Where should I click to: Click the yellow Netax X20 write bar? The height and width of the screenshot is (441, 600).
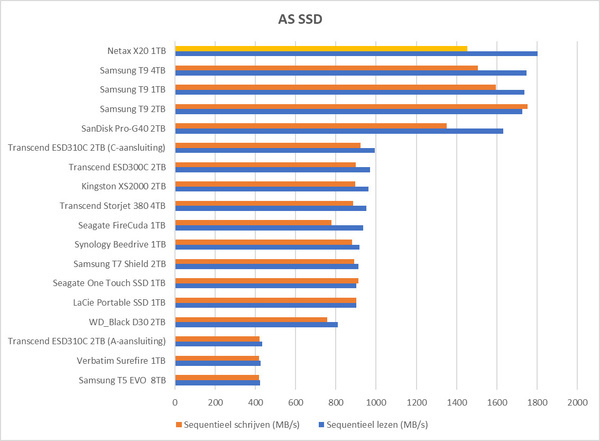(x=321, y=49)
